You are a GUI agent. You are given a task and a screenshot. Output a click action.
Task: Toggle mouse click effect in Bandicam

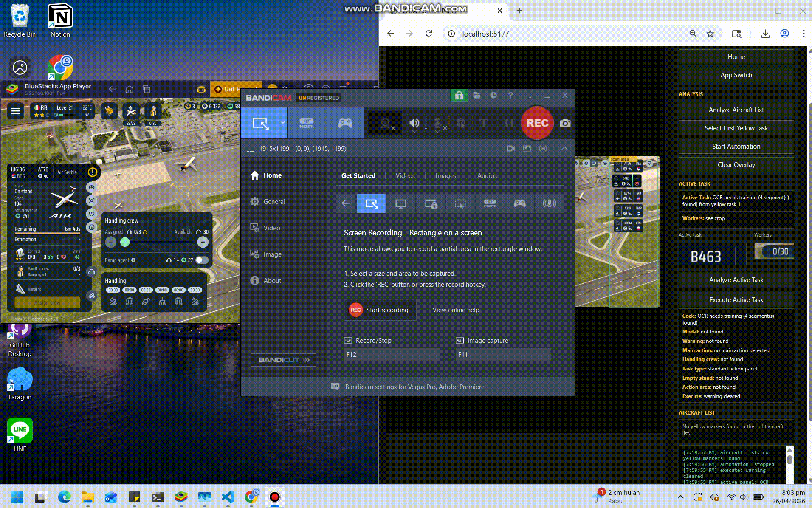pos(460,124)
